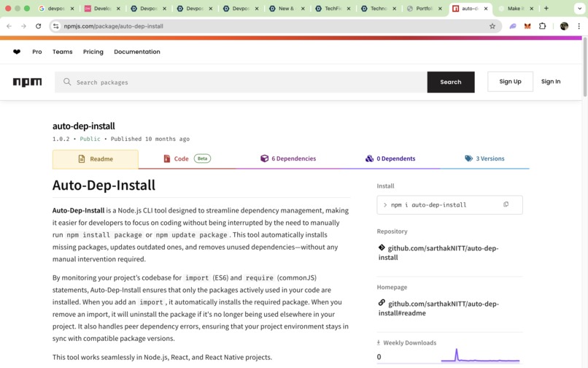The height and width of the screenshot is (368, 588).
Task: Click the git repository diamond icon
Action: [382, 248]
